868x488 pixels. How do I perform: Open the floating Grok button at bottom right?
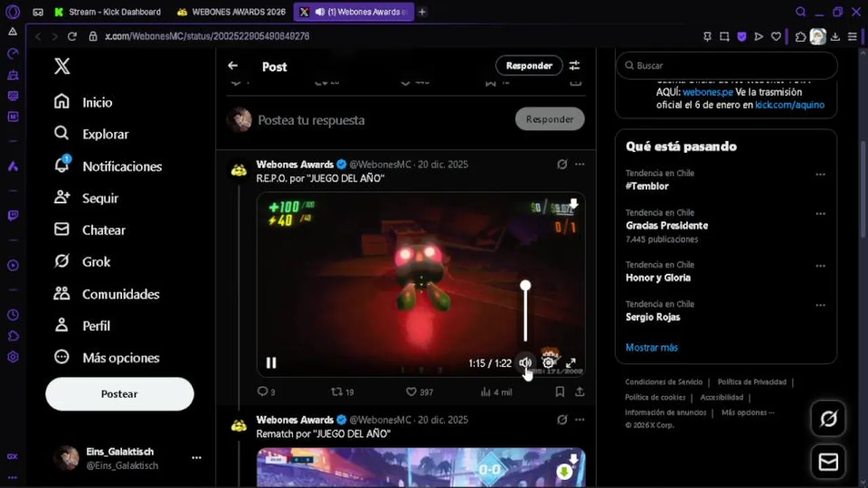point(828,419)
